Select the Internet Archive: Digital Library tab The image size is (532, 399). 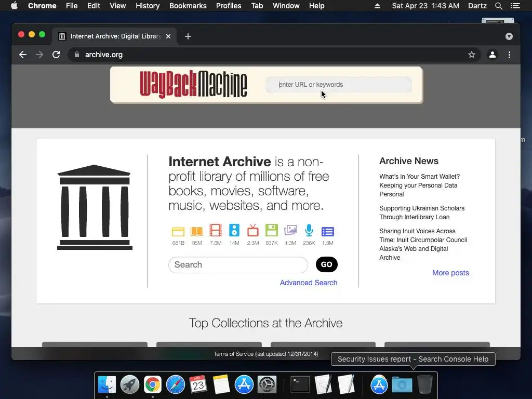point(115,36)
